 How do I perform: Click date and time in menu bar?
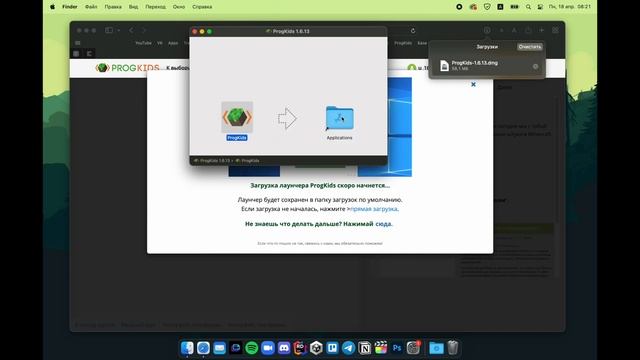click(x=570, y=7)
